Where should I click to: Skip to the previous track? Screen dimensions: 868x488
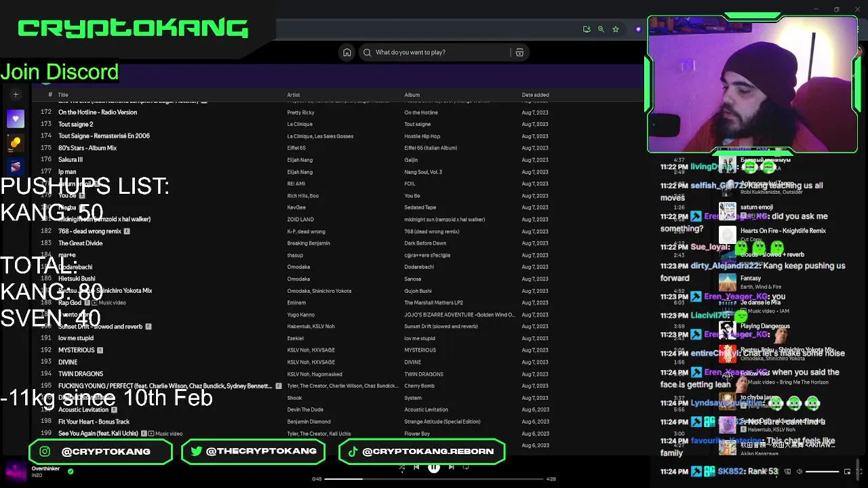(416, 467)
